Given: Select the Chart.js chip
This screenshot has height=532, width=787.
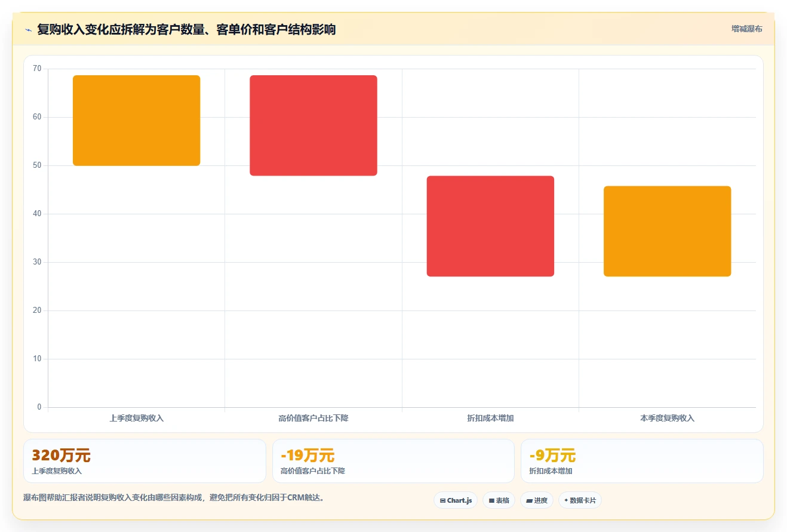Looking at the screenshot, I should pyautogui.click(x=456, y=500).
